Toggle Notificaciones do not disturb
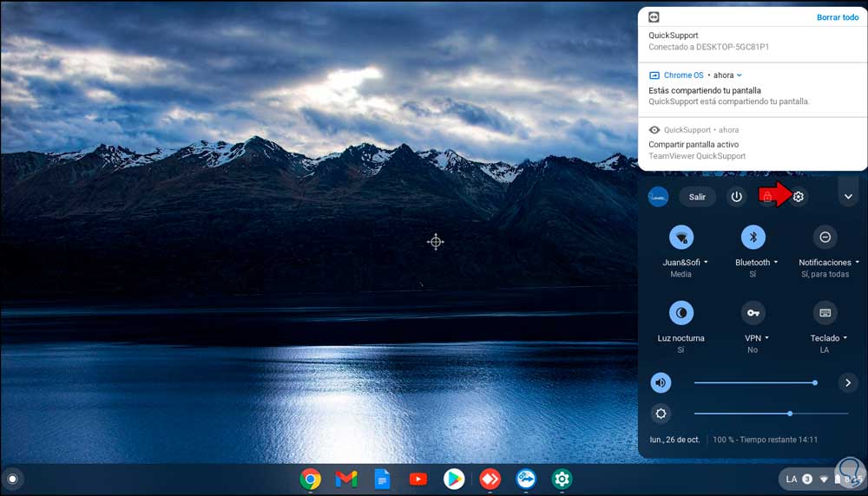 coord(825,238)
